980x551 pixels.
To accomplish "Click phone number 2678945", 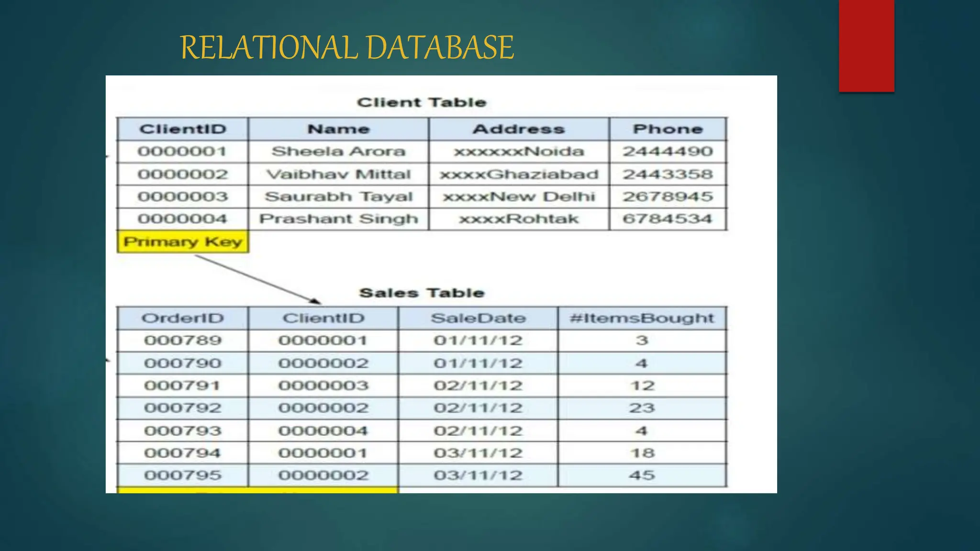I will tap(668, 197).
